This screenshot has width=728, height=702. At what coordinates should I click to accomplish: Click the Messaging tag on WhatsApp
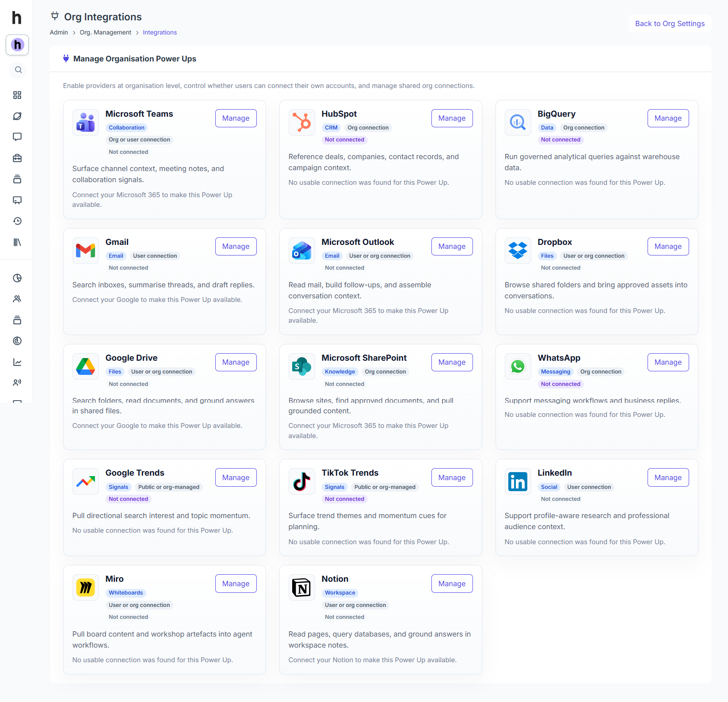tap(556, 372)
